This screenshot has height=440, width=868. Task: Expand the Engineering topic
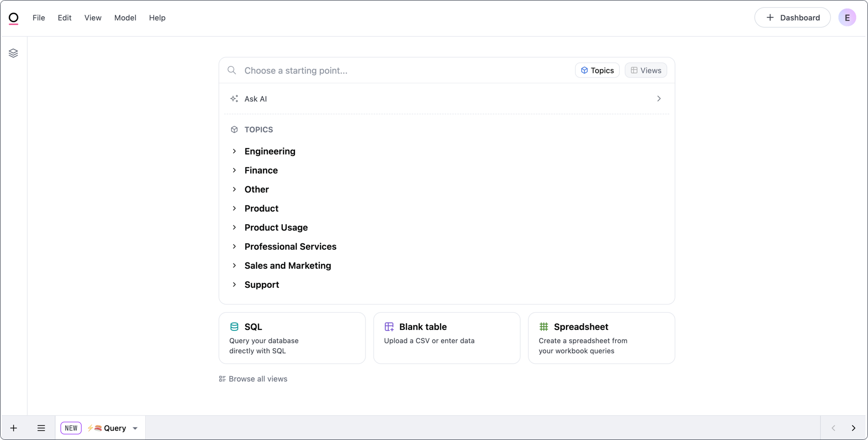click(x=270, y=151)
